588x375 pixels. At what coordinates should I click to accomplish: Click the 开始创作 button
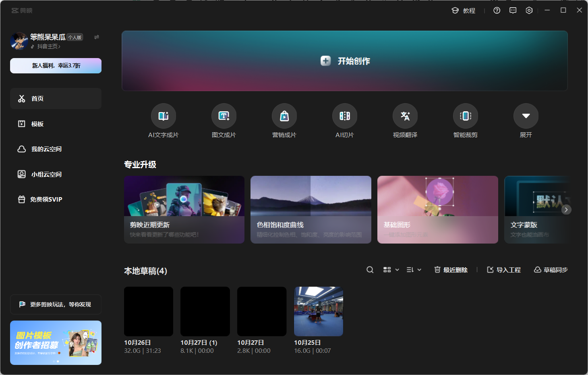[345, 61]
